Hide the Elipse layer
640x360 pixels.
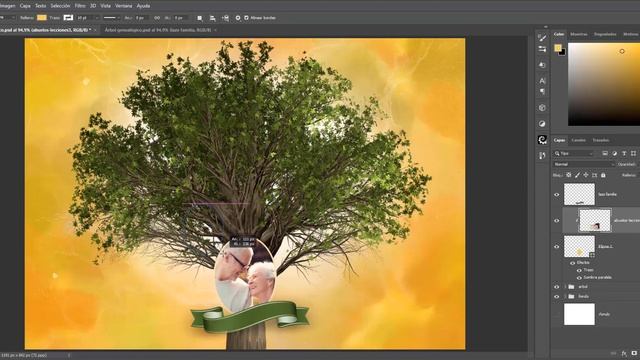(x=556, y=247)
